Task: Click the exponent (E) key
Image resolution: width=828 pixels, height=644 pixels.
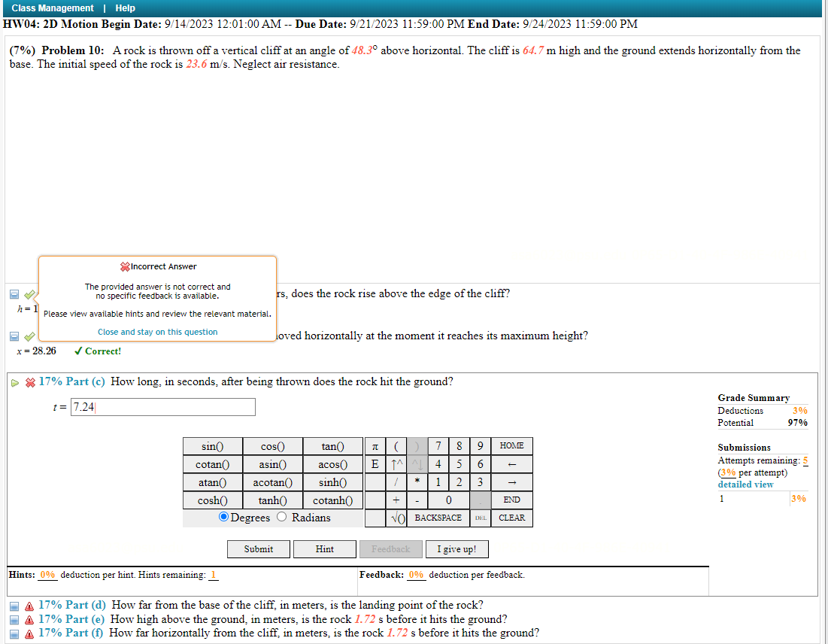Action: click(x=375, y=463)
